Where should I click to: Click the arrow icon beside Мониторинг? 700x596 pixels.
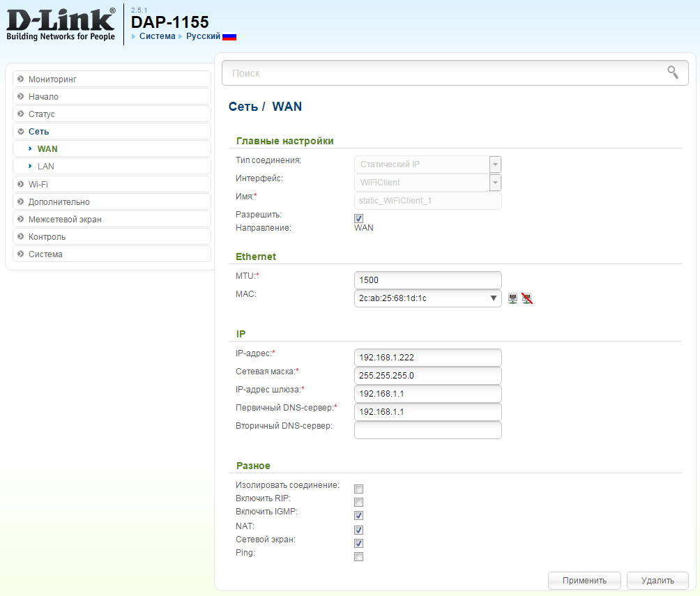[x=21, y=79]
